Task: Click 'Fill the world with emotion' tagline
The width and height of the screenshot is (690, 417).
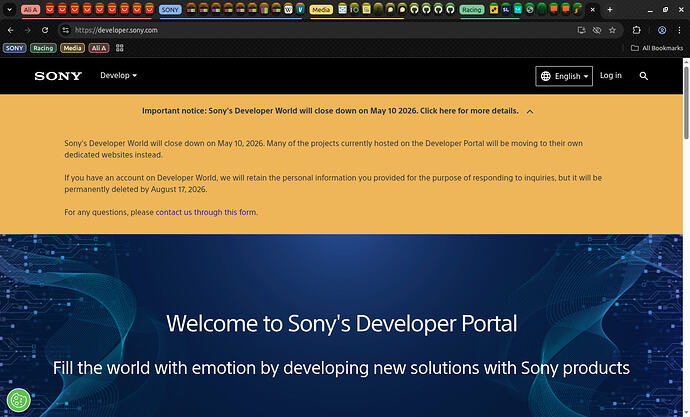Action: [x=341, y=368]
